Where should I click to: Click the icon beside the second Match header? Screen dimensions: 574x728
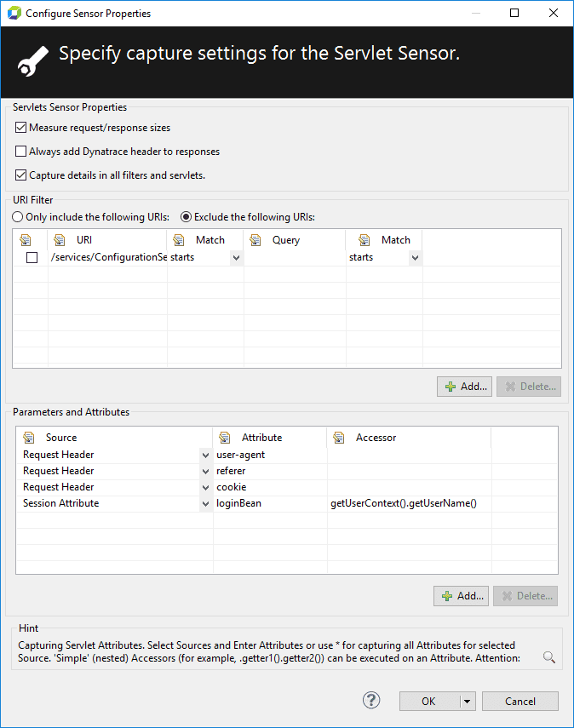coord(364,240)
